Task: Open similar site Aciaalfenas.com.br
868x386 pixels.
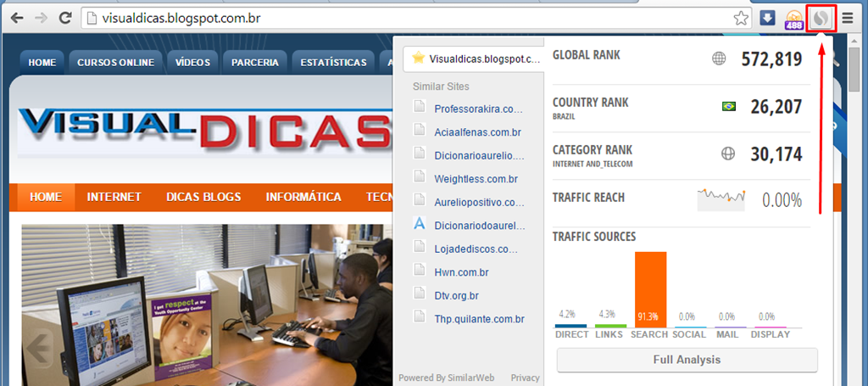Action: click(x=478, y=132)
